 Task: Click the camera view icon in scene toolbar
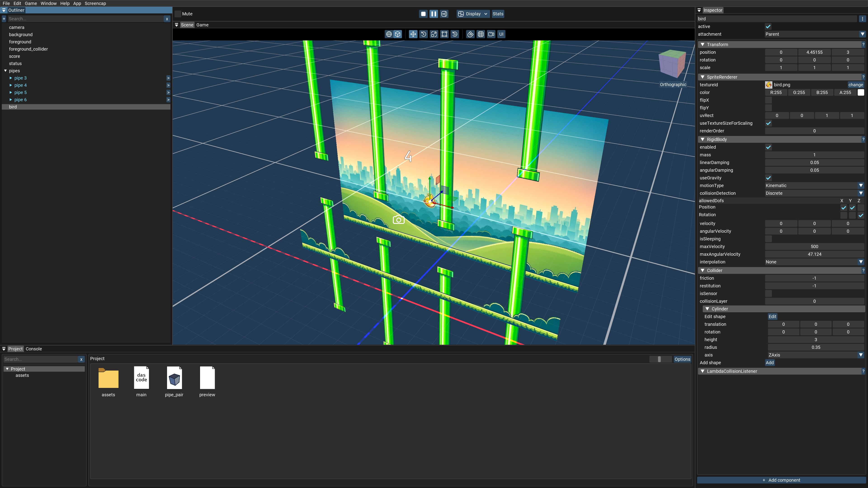point(491,34)
